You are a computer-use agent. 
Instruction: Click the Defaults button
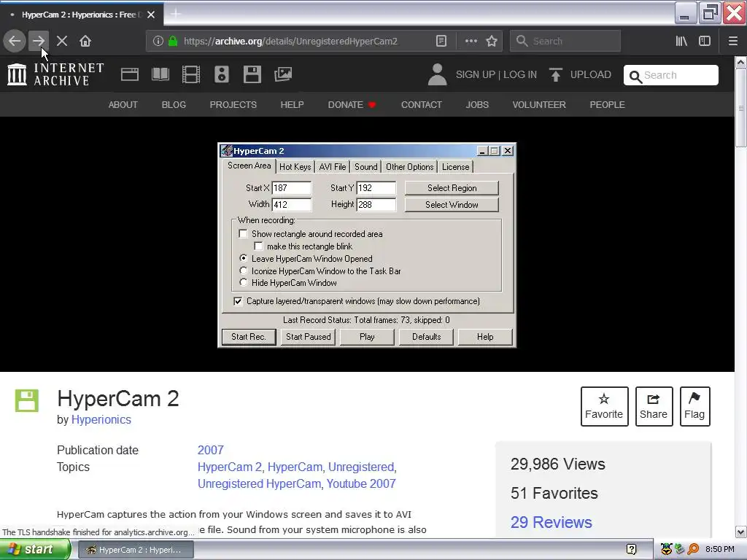(x=426, y=337)
